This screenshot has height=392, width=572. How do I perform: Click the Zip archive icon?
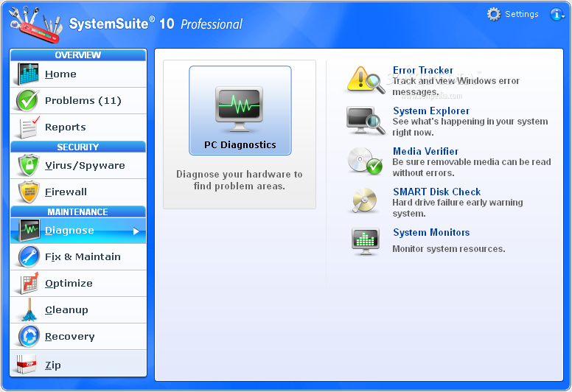[27, 364]
